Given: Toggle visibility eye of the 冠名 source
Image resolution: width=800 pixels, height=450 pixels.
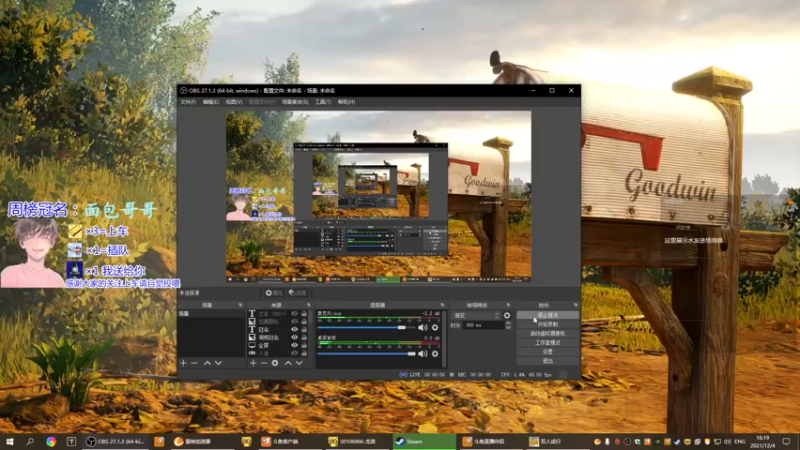Looking at the screenshot, I should (x=294, y=330).
